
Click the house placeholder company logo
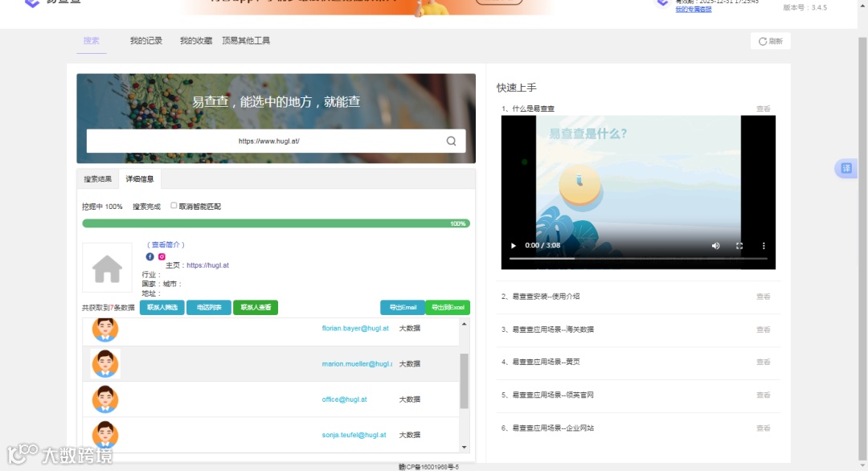point(107,268)
